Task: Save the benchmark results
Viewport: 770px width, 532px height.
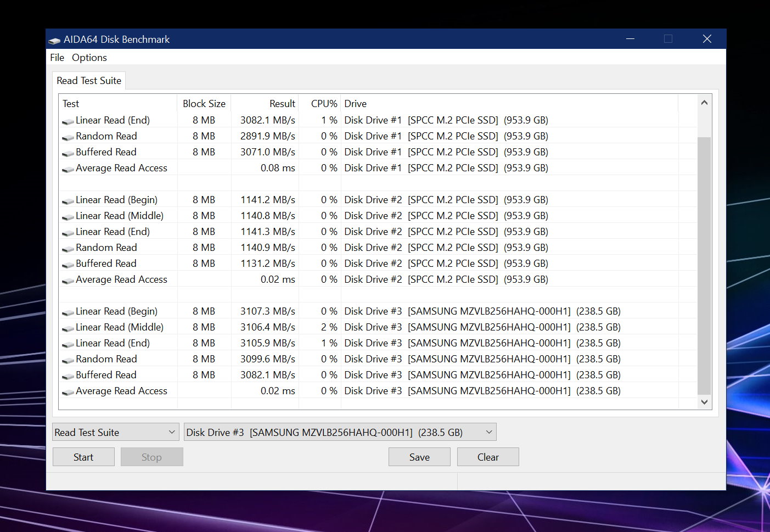Action: (419, 457)
